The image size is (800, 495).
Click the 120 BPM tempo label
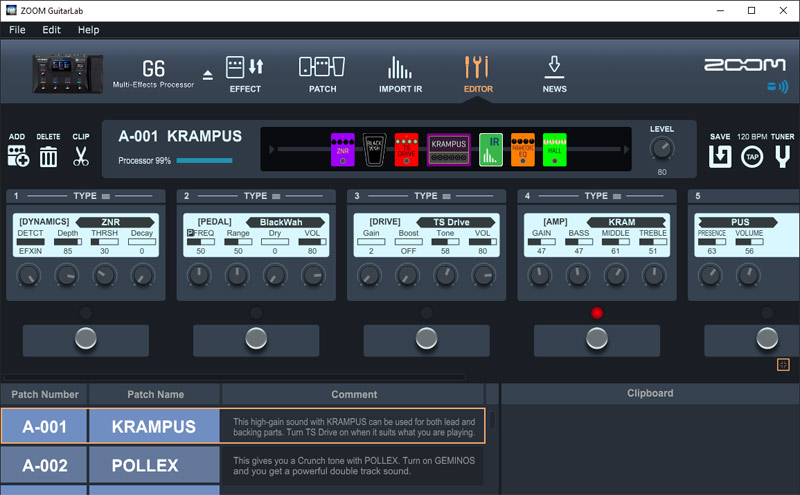(x=752, y=137)
